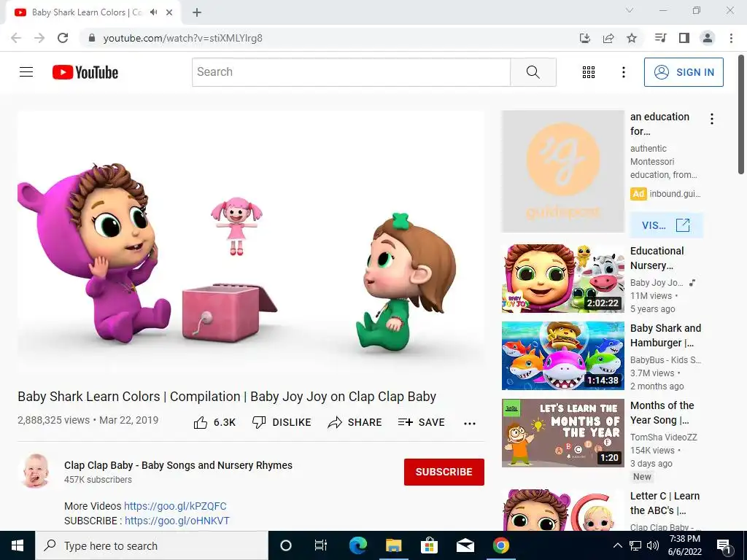
Task: Reload the page
Action: click(63, 38)
